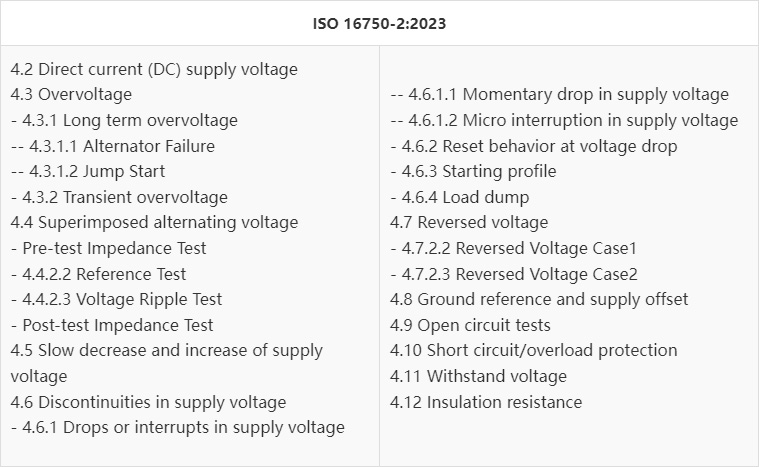Click the Post-test Impedance Test line
Screen dimensions: 759x467
pos(112,325)
